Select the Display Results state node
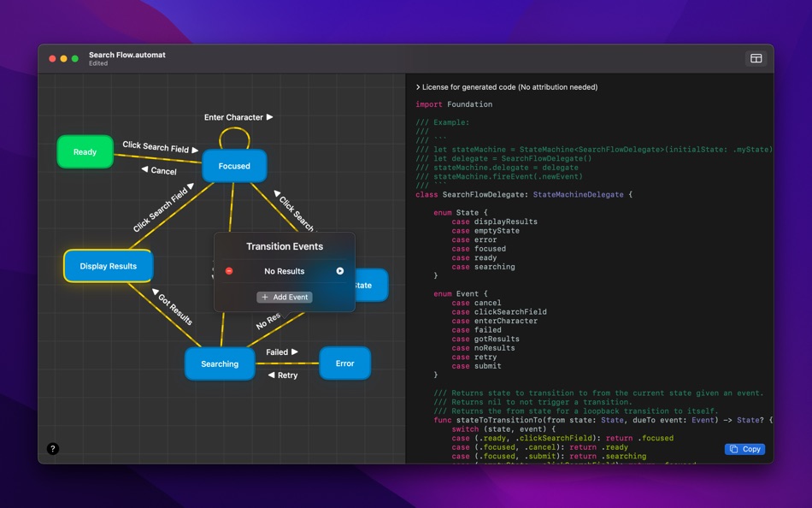 tap(109, 266)
